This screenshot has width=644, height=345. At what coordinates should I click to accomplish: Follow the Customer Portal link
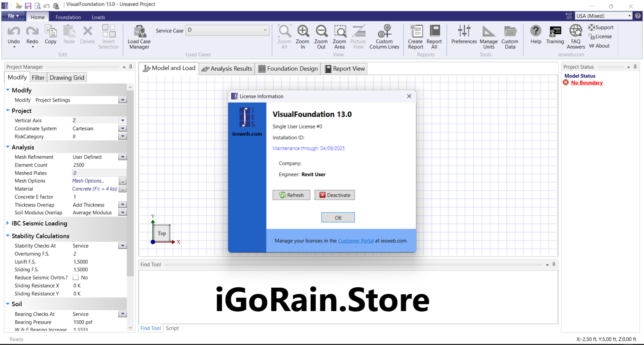(x=356, y=241)
